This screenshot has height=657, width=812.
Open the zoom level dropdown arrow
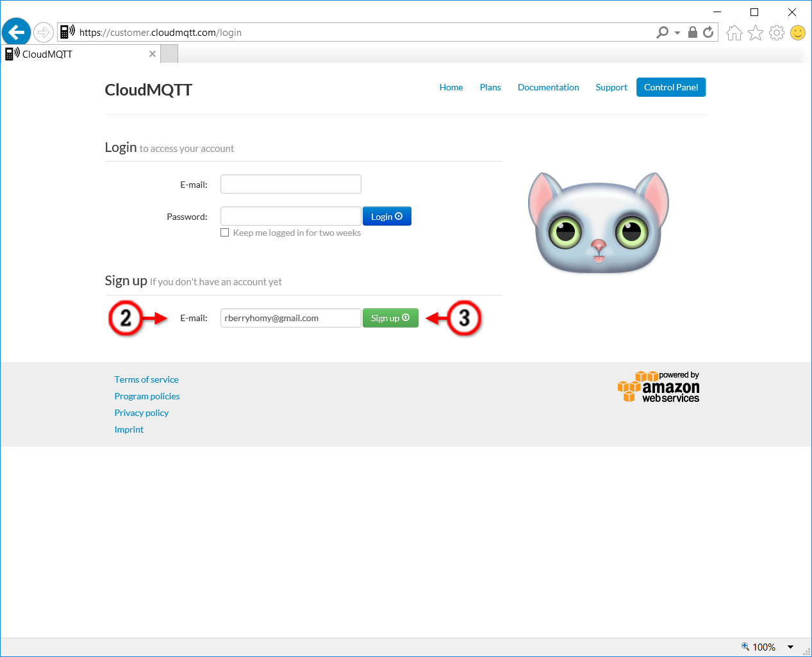791,647
